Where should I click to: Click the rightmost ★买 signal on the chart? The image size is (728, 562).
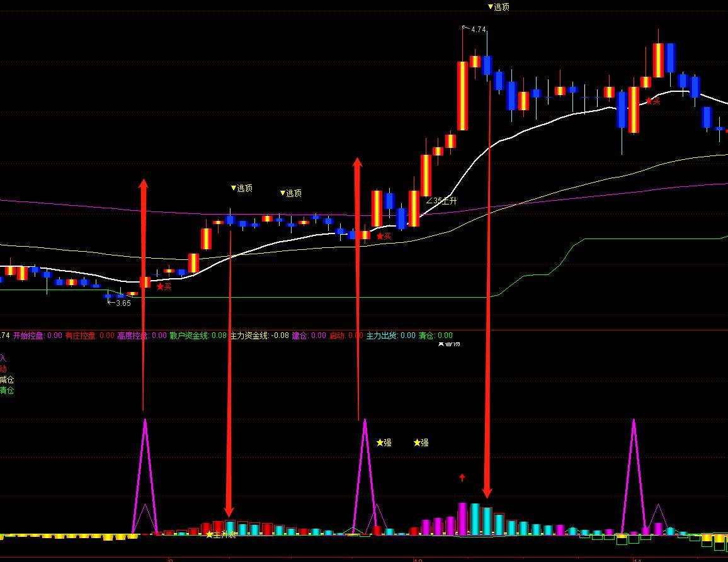point(652,101)
